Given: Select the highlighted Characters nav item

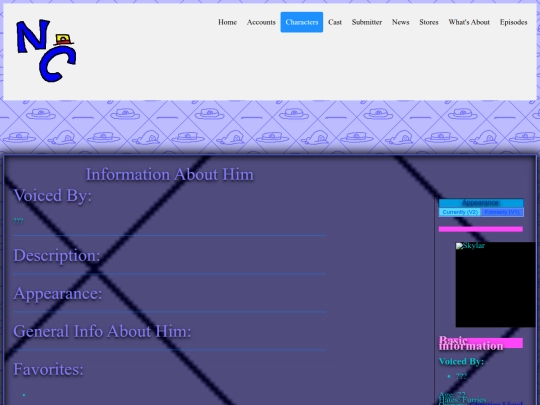Looking at the screenshot, I should click(302, 22).
